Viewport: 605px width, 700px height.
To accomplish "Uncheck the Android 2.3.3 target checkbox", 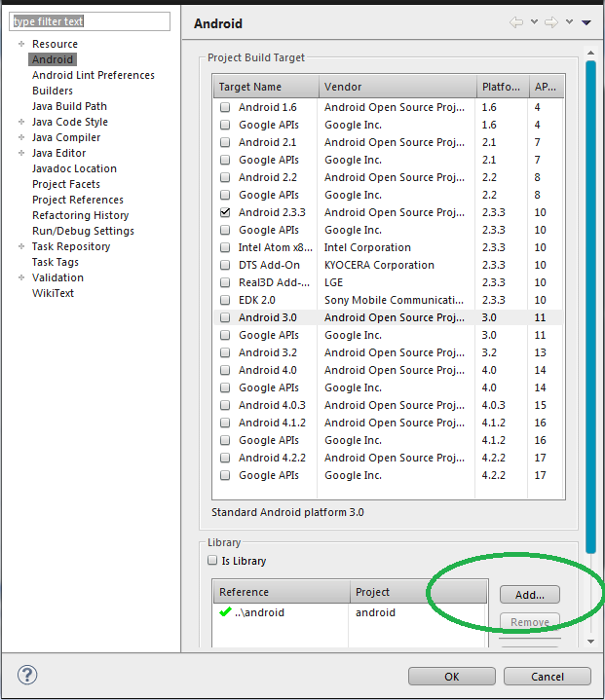I will 225,212.
